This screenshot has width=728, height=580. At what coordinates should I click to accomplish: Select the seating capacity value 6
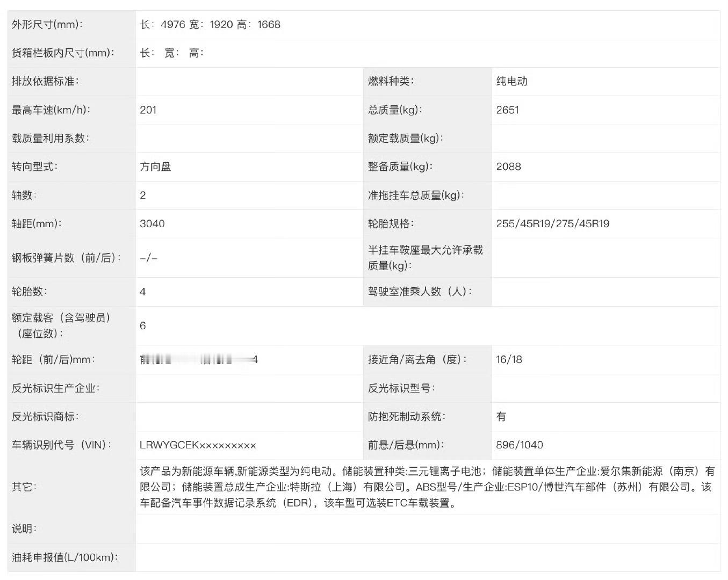pos(143,326)
